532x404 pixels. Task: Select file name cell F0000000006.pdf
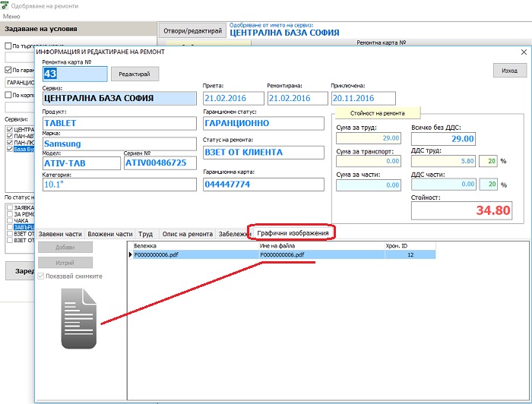coord(322,255)
